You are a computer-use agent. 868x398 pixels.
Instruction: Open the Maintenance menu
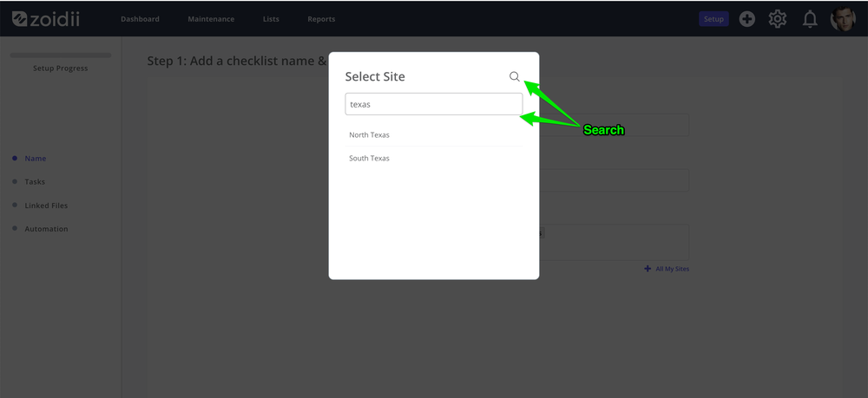[x=211, y=19]
